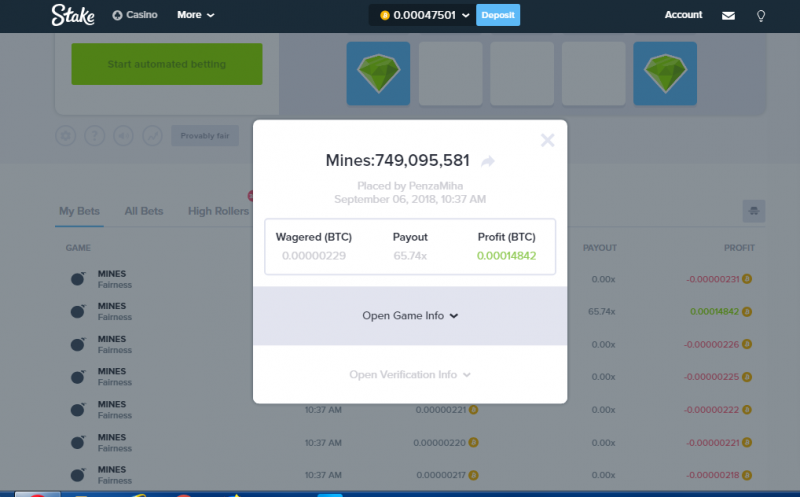Click the lightbulb icon in header
Image resolution: width=800 pixels, height=497 pixels.
coord(761,16)
